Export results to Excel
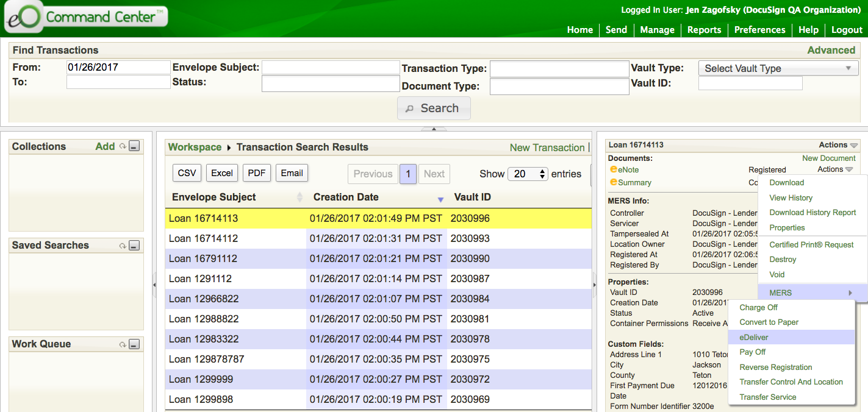 [x=222, y=173]
